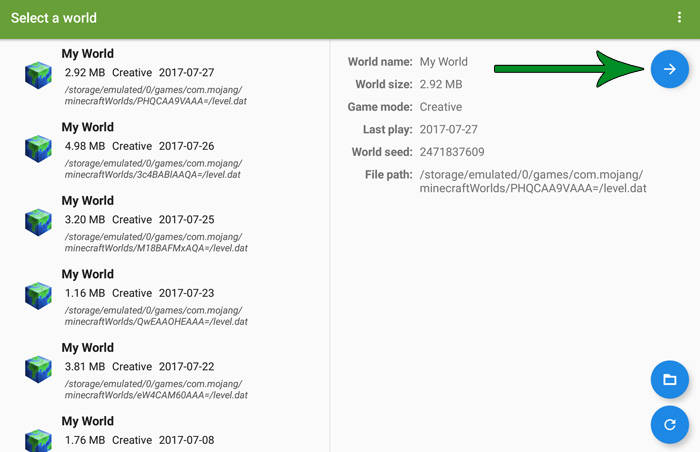Select the My World title dated 2017-07-27
This screenshot has height=452, width=700.
click(x=88, y=54)
